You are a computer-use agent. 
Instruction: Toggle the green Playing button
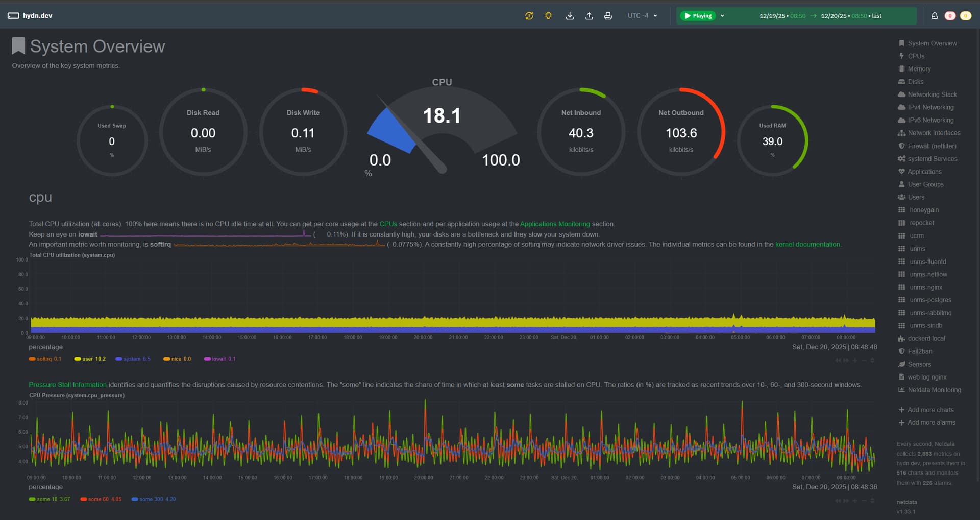coord(698,16)
